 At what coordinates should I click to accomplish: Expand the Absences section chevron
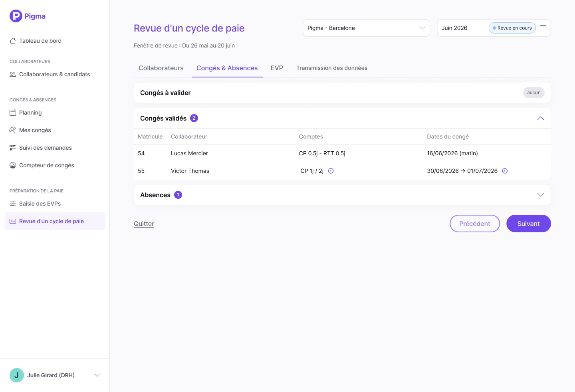click(x=541, y=195)
